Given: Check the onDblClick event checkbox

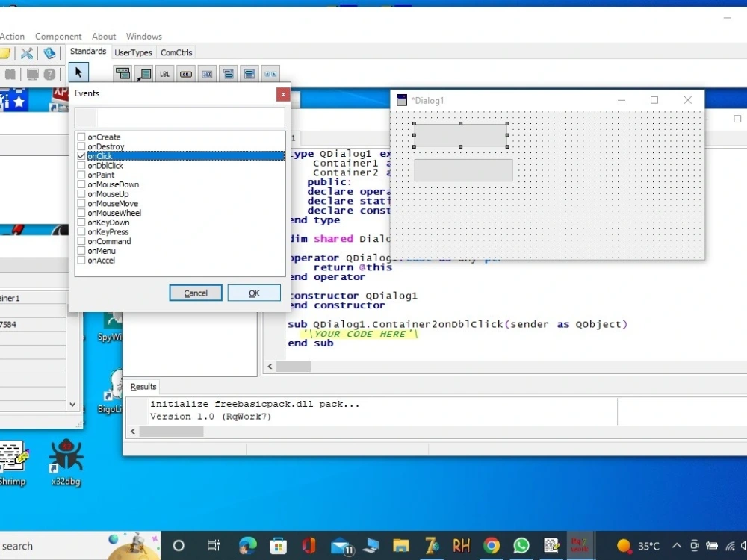Looking at the screenshot, I should [x=81, y=165].
